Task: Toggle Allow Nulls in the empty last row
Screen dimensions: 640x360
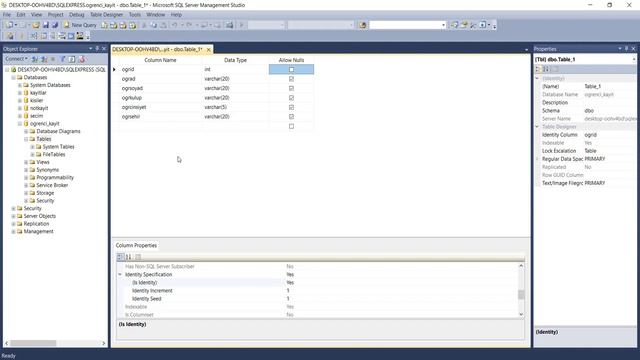Action: pos(291,126)
